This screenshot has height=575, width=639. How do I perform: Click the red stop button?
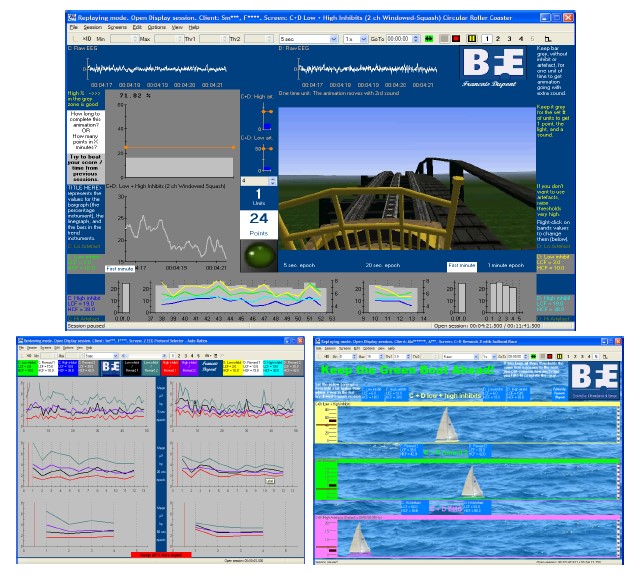(x=456, y=39)
